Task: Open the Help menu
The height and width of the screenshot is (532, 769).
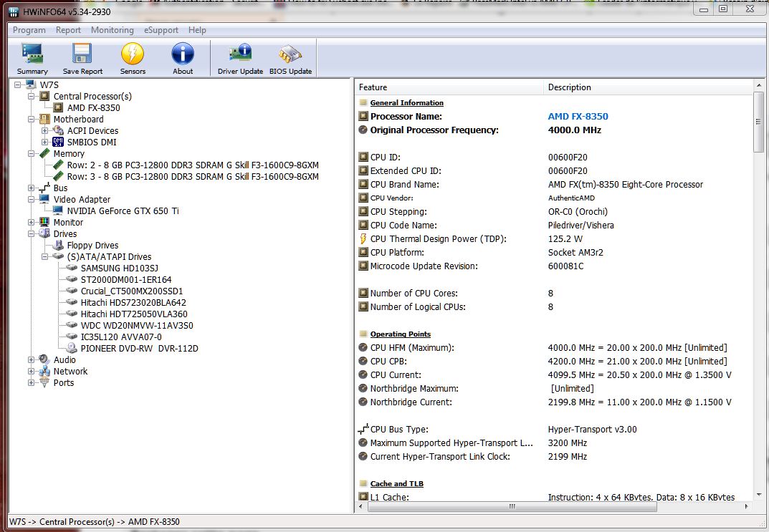Action: (197, 30)
